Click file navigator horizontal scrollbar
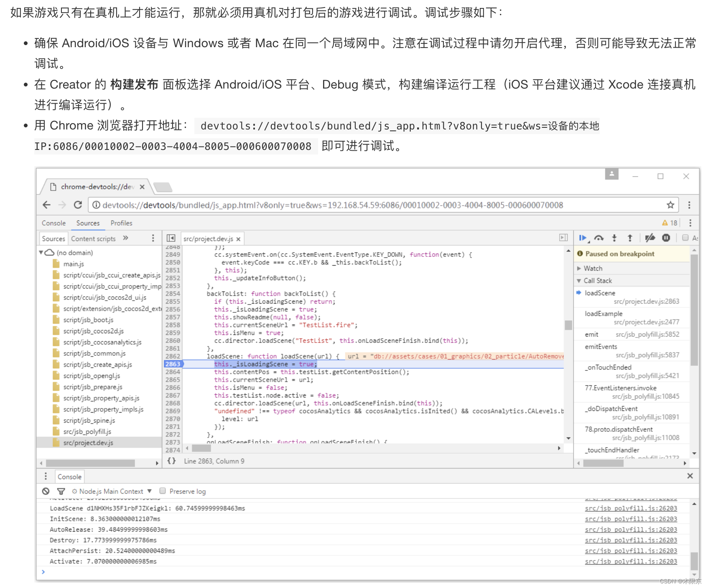 (90, 463)
